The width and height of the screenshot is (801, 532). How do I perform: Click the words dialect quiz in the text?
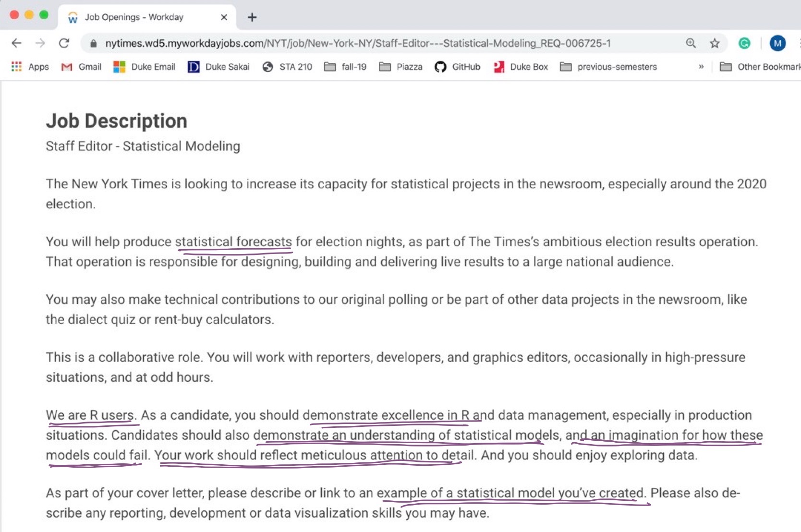pyautogui.click(x=102, y=320)
